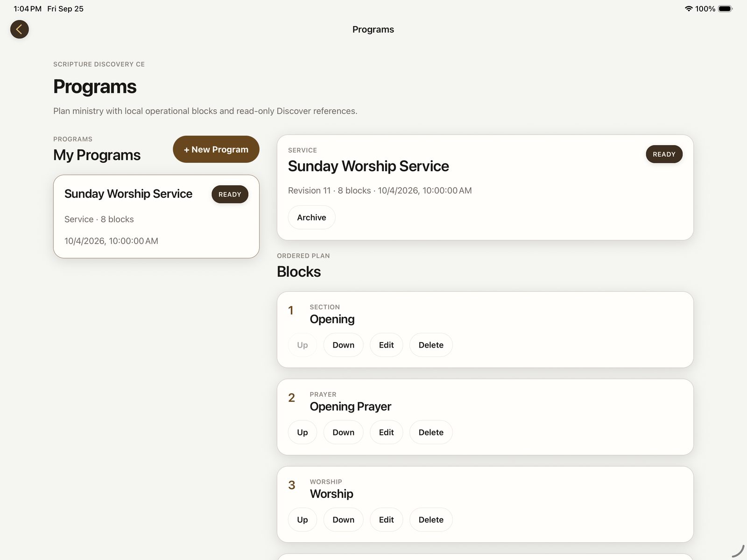
Task: Click the 'SECTION' block type label
Action: (325, 307)
